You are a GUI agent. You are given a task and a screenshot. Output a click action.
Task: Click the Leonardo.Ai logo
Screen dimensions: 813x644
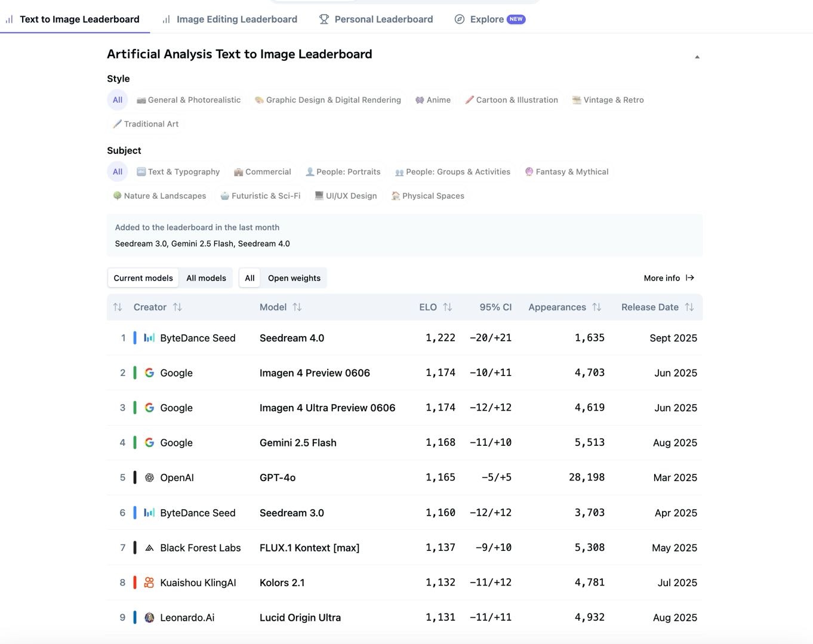(149, 618)
